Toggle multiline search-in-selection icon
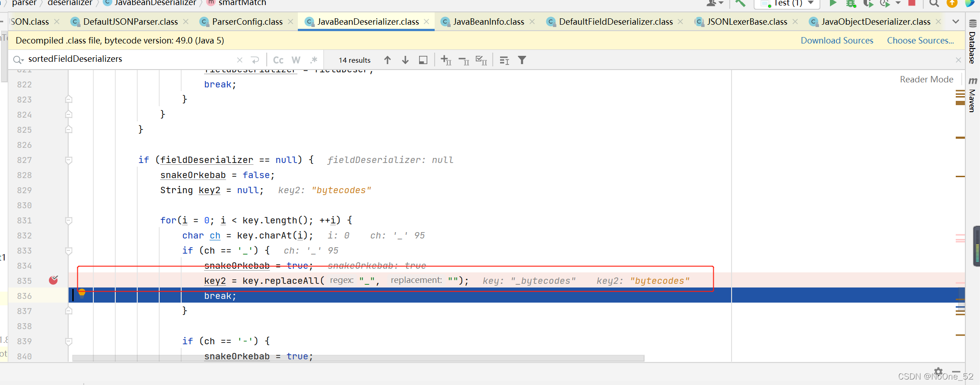980x385 pixels. 504,60
